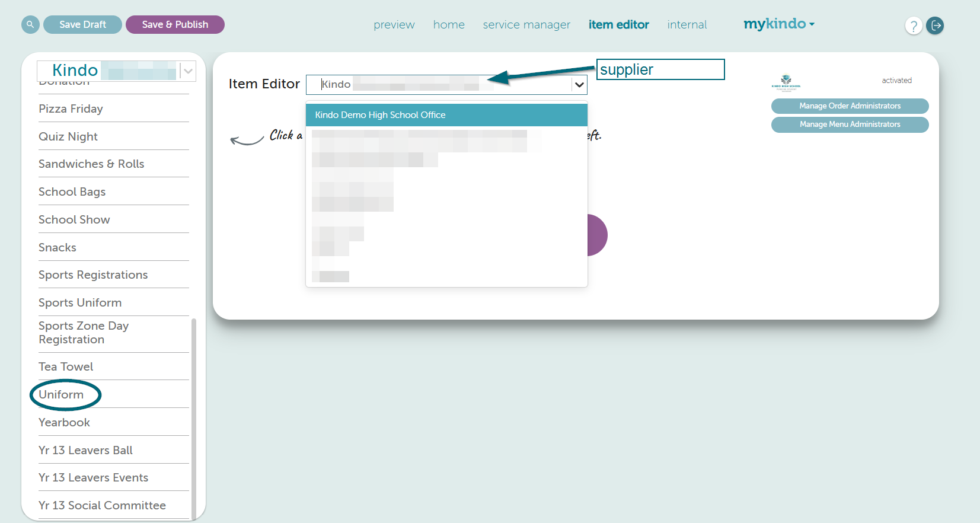Open the Uniform category
This screenshot has height=523, width=980.
(61, 394)
